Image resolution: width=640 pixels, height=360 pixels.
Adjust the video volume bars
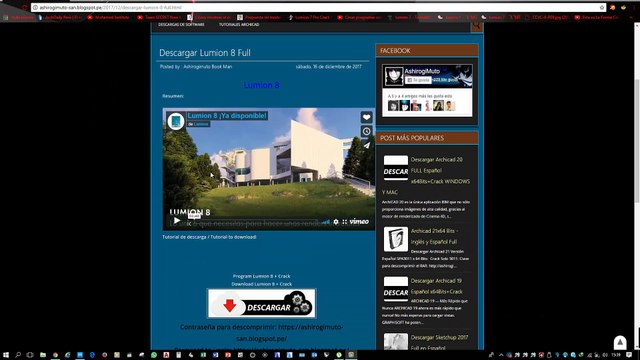click(325, 222)
